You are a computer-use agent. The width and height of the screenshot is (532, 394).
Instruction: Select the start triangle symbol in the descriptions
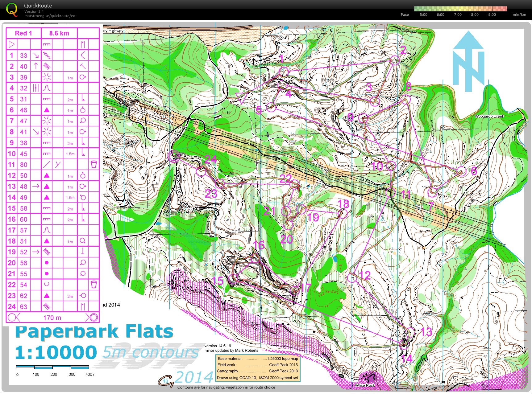click(x=11, y=44)
